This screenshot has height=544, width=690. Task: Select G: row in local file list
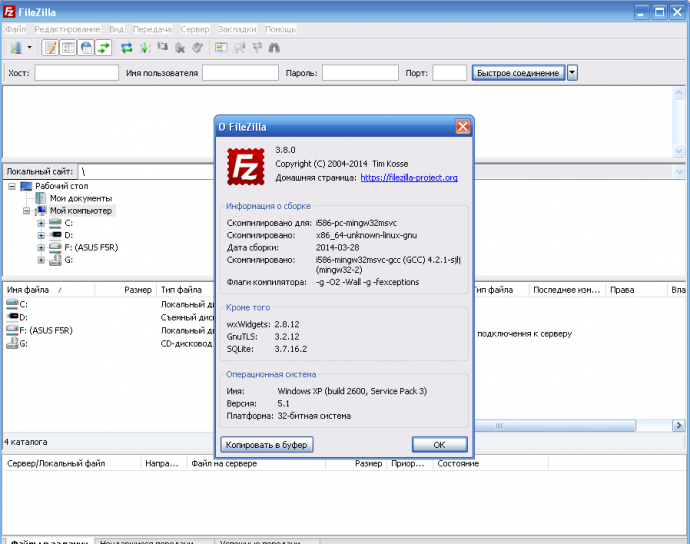click(x=109, y=343)
